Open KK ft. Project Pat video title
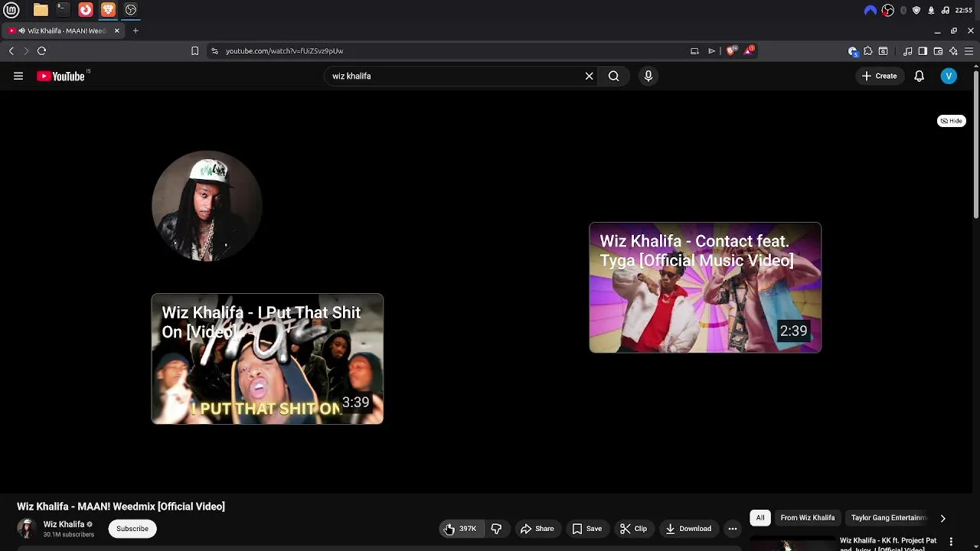980x551 pixels. pos(888,544)
